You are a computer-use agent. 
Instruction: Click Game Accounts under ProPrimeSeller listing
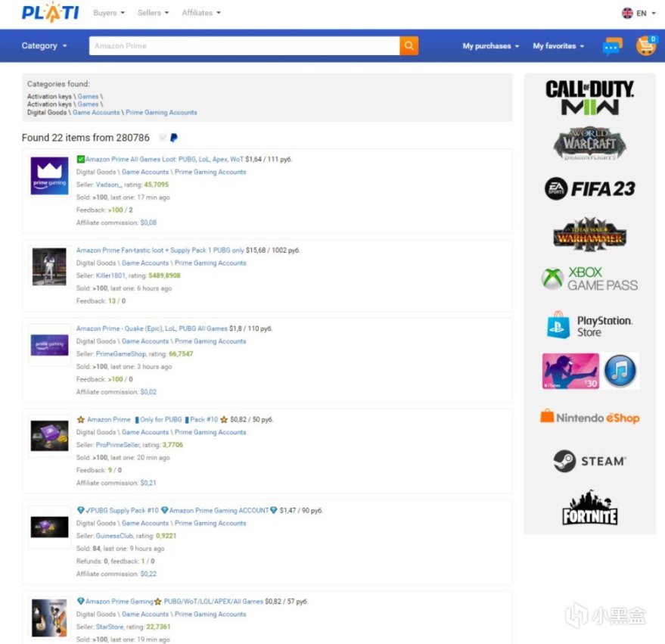145,432
